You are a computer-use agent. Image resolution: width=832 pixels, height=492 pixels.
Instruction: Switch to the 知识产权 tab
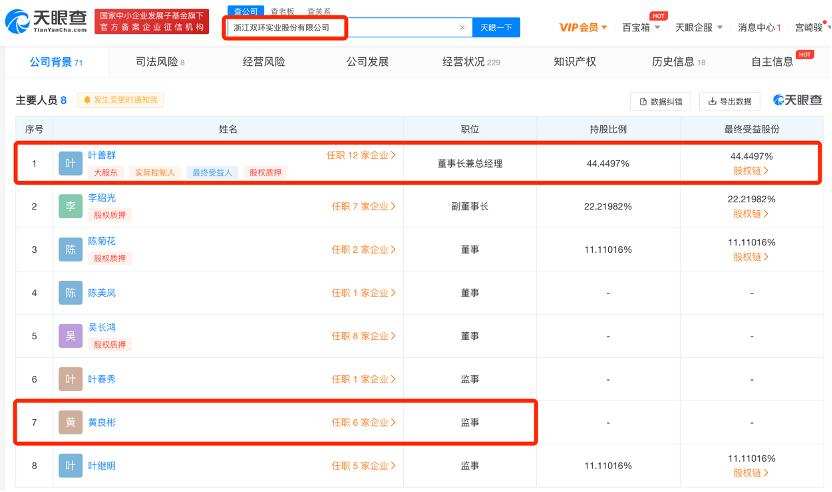tap(575, 62)
